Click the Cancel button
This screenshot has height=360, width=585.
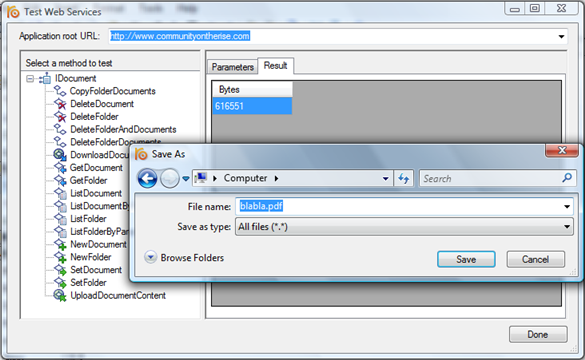coord(535,259)
